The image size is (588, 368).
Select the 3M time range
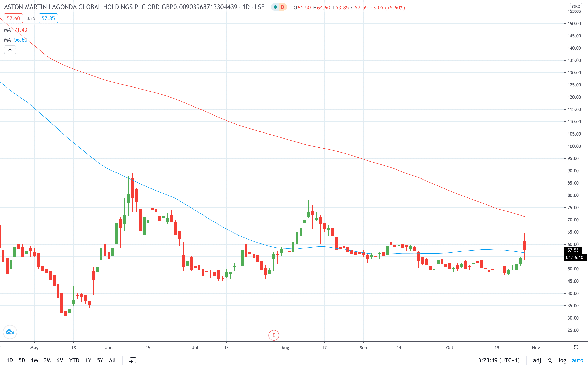(x=47, y=360)
